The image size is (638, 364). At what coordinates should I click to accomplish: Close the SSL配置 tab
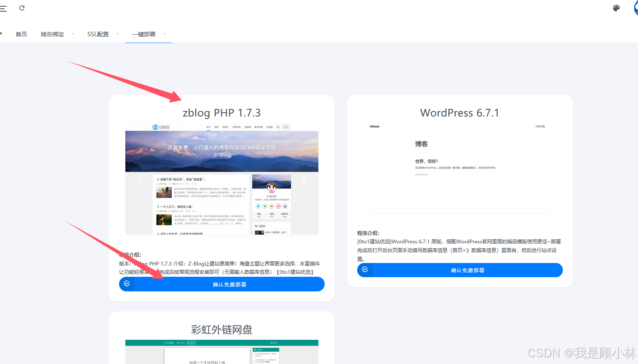pos(118,34)
